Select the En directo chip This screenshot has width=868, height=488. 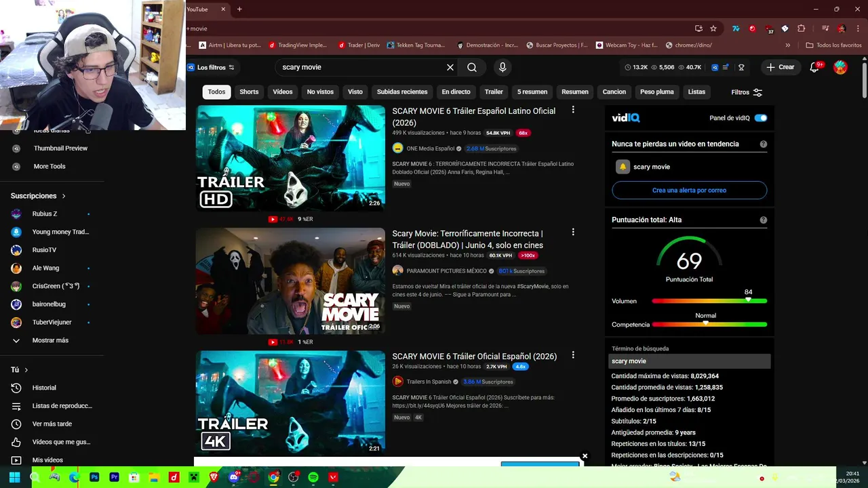tap(456, 91)
